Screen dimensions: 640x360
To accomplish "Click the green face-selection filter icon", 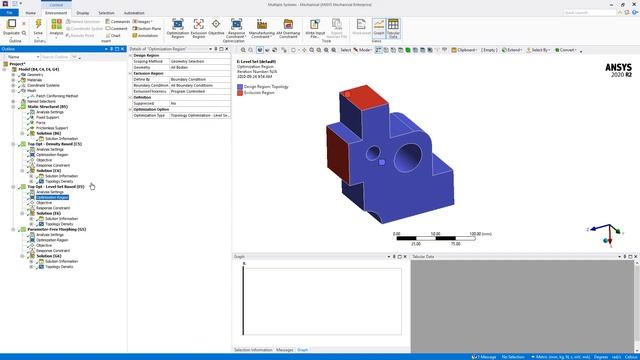I will pos(408,50).
